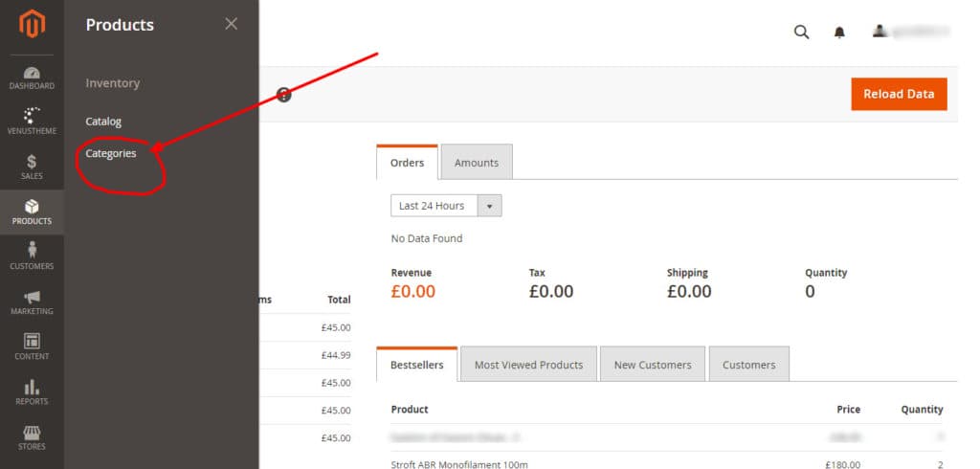
Task: Open the notifications bell
Action: coord(839,33)
